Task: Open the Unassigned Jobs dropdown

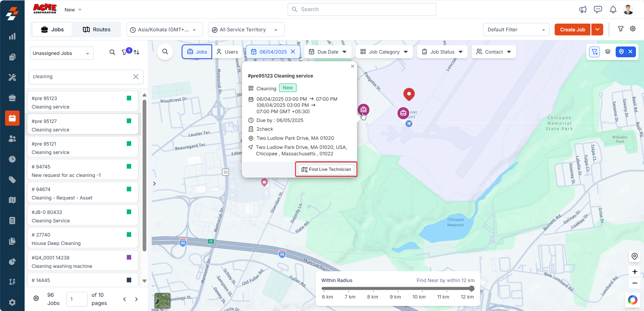Action: pos(62,53)
